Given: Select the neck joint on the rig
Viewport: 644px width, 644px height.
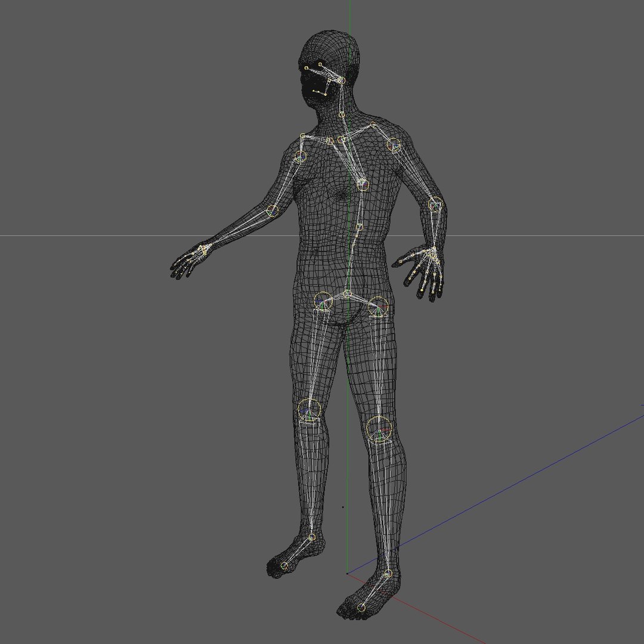Looking at the screenshot, I should (341, 114).
